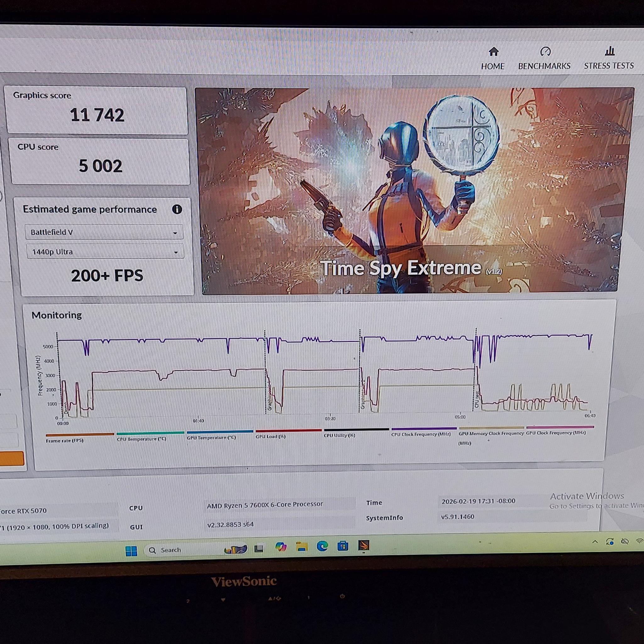Click the 3DMark taskbar icon
Viewport: 644px width, 644px height.
click(364, 545)
